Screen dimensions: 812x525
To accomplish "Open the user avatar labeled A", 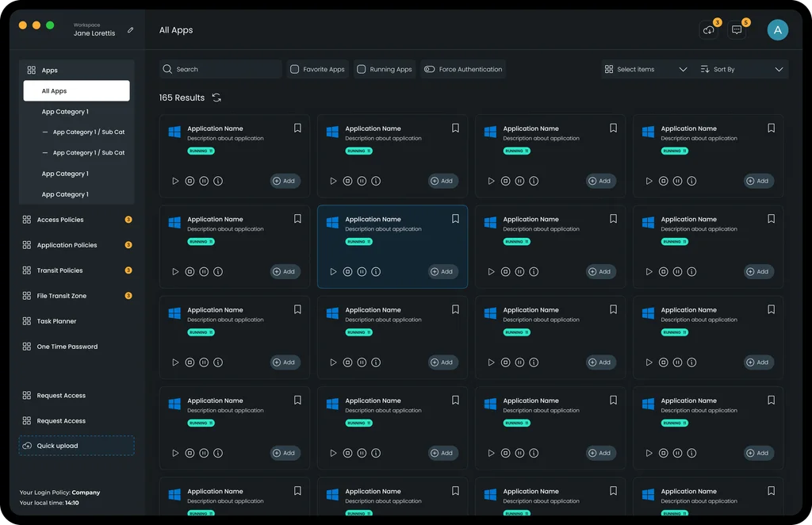I will 777,30.
